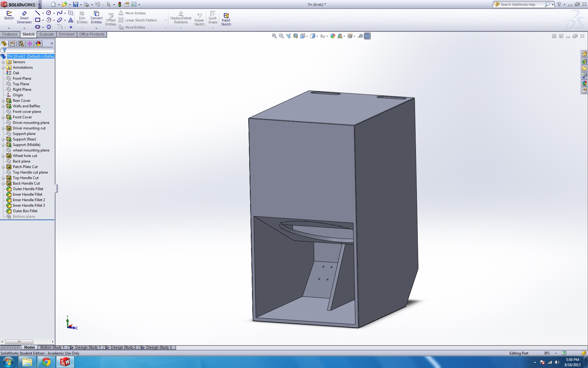This screenshot has height=368, width=588.
Task: Open the Line tool dropdown arrow
Action: click(43, 13)
